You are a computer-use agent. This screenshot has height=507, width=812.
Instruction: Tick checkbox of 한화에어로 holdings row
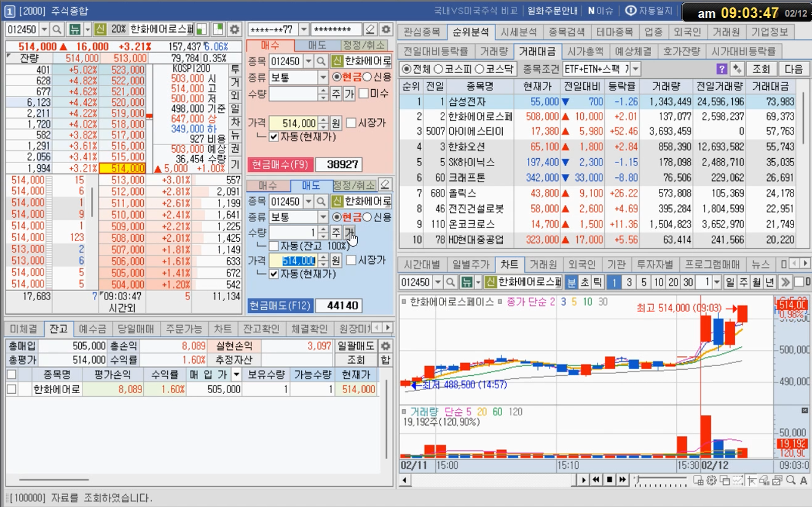point(11,389)
